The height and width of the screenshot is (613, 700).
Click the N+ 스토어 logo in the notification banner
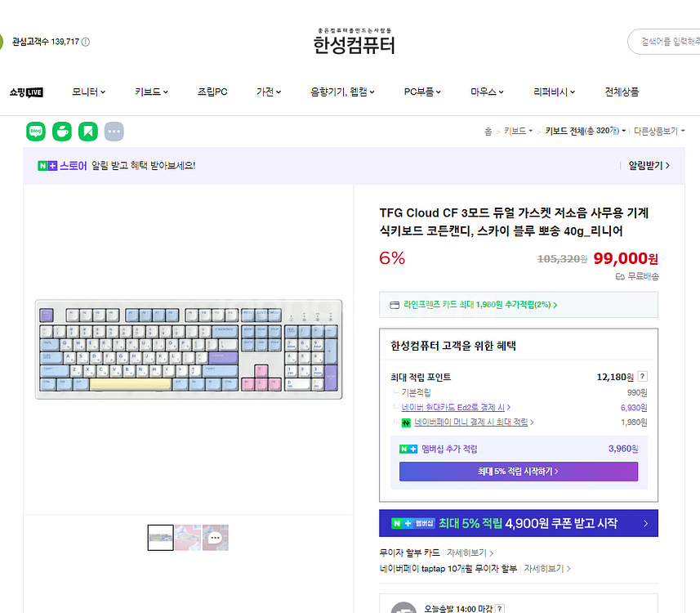[x=62, y=166]
